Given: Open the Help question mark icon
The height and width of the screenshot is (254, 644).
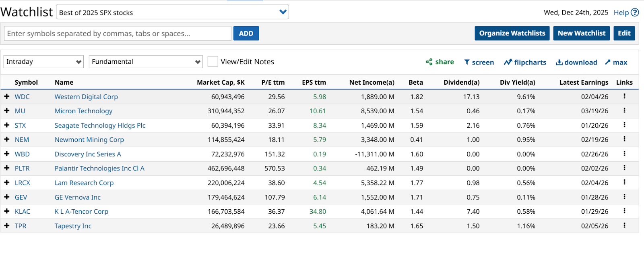Looking at the screenshot, I should (x=635, y=12).
